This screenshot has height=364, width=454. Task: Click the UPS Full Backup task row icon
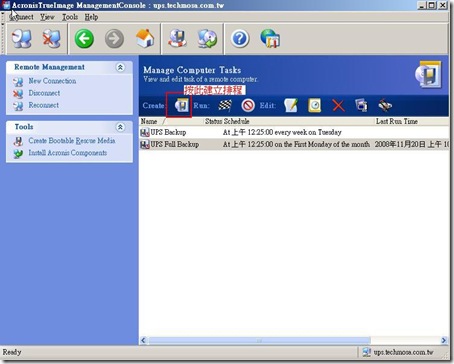[x=145, y=145]
